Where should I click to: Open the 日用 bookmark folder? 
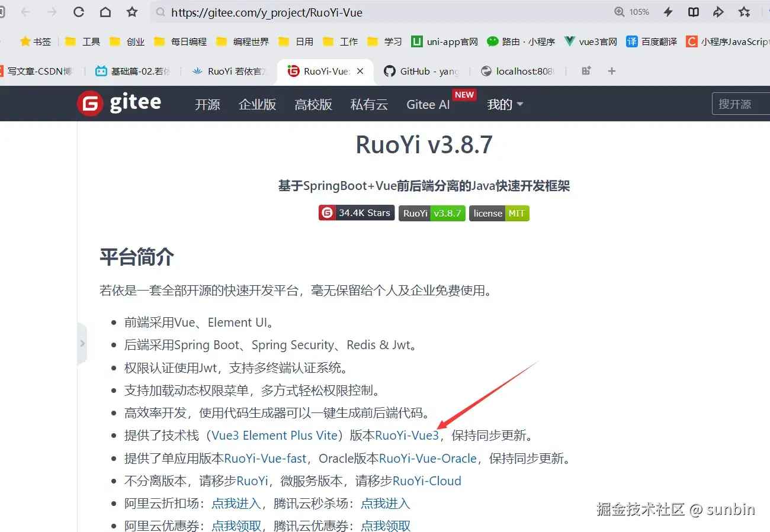pyautogui.click(x=296, y=41)
